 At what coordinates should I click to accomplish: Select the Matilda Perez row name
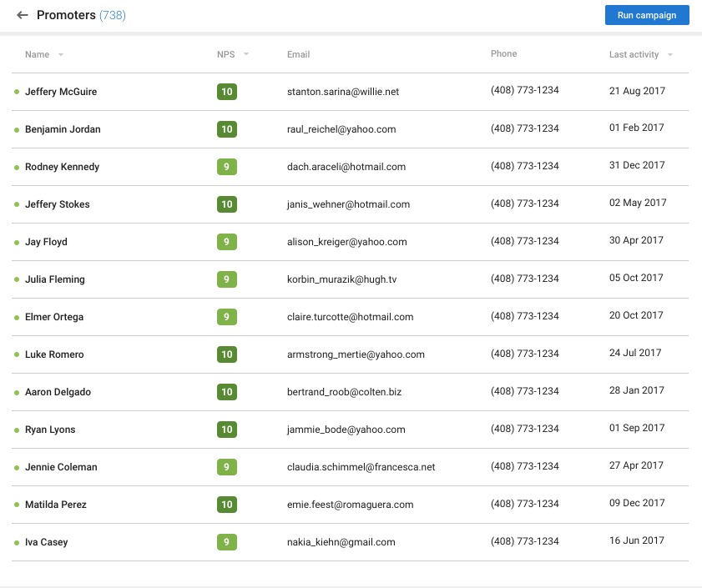click(55, 505)
